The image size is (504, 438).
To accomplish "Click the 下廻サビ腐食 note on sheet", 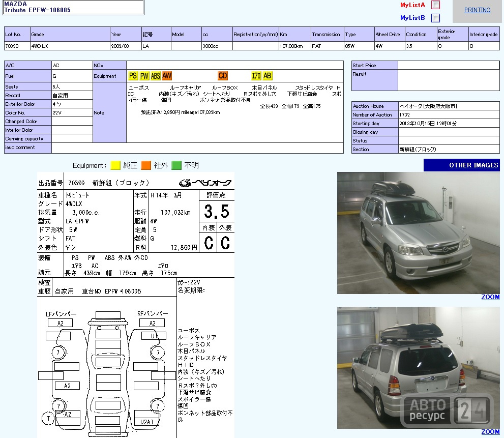I will pos(194,392).
